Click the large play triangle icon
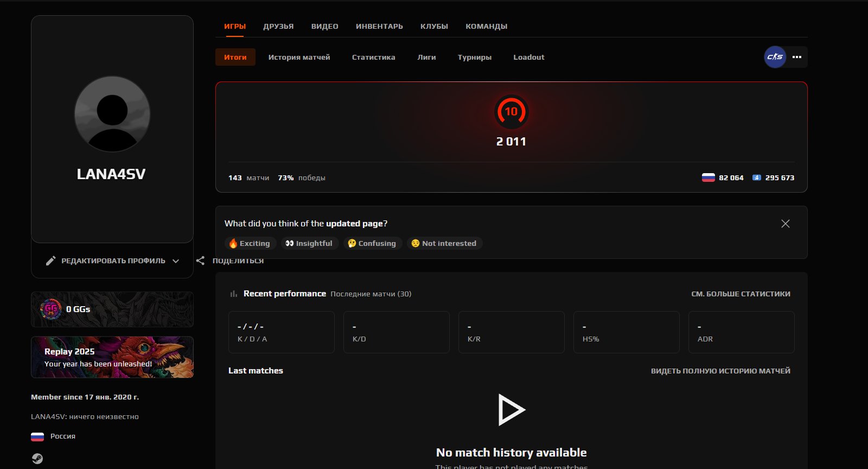Image resolution: width=868 pixels, height=469 pixels. (x=511, y=409)
